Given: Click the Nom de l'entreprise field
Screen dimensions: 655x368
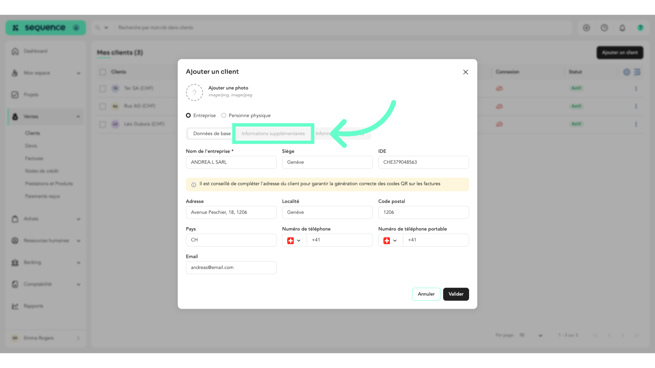Looking at the screenshot, I should pyautogui.click(x=231, y=162).
